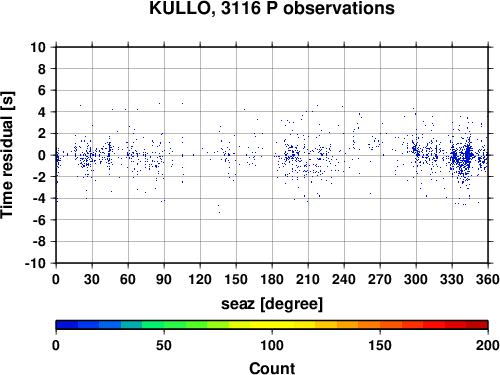Click the colorbar tick label 50

click(x=164, y=345)
